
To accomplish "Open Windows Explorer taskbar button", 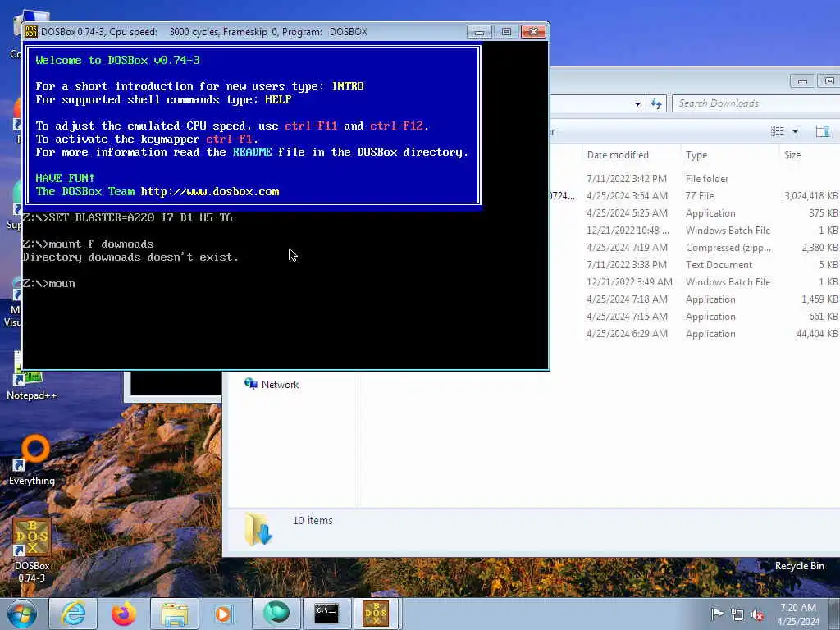I will (x=175, y=614).
